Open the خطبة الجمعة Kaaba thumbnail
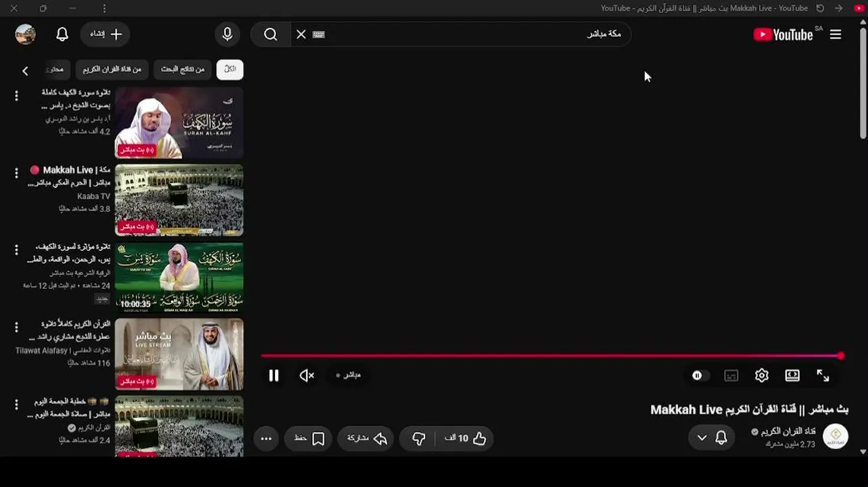Image resolution: width=868 pixels, height=487 pixels. coord(179,426)
